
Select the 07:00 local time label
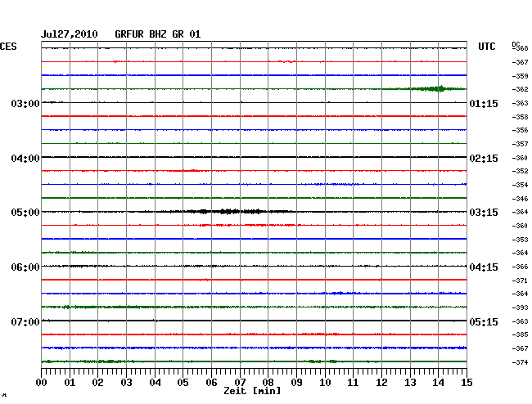pyautogui.click(x=25, y=321)
